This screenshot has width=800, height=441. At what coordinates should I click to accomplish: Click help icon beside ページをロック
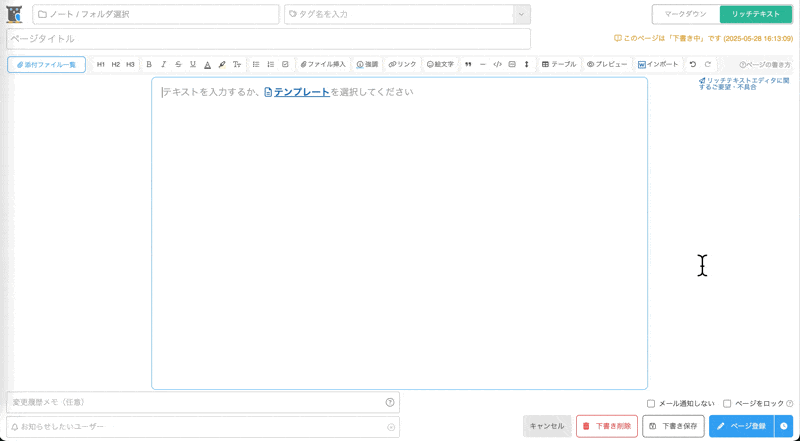(790, 404)
